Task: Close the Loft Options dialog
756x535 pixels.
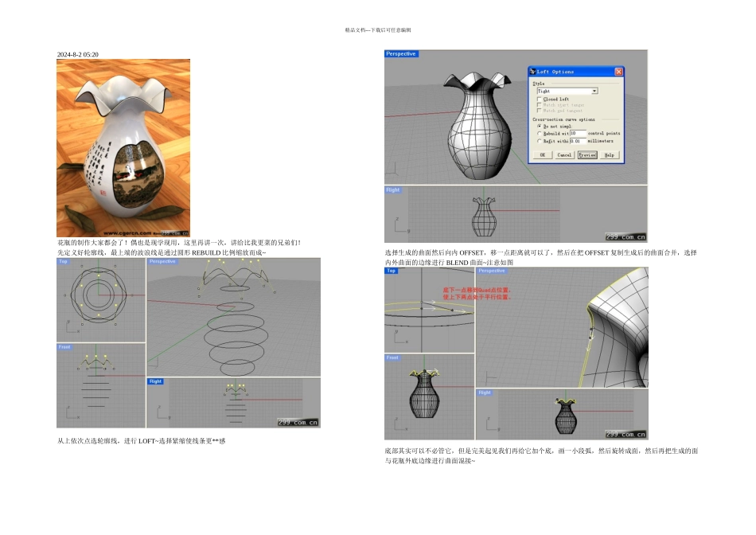Action: point(618,72)
